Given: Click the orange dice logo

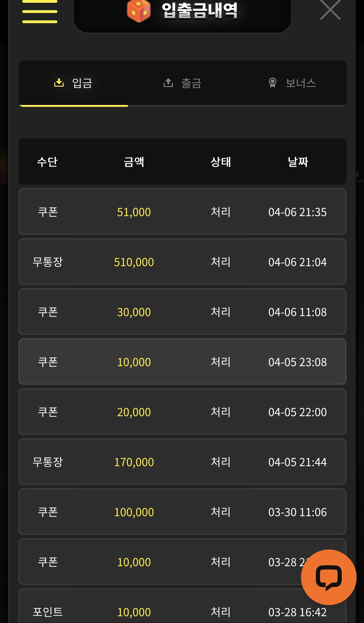Looking at the screenshot, I should (x=139, y=11).
